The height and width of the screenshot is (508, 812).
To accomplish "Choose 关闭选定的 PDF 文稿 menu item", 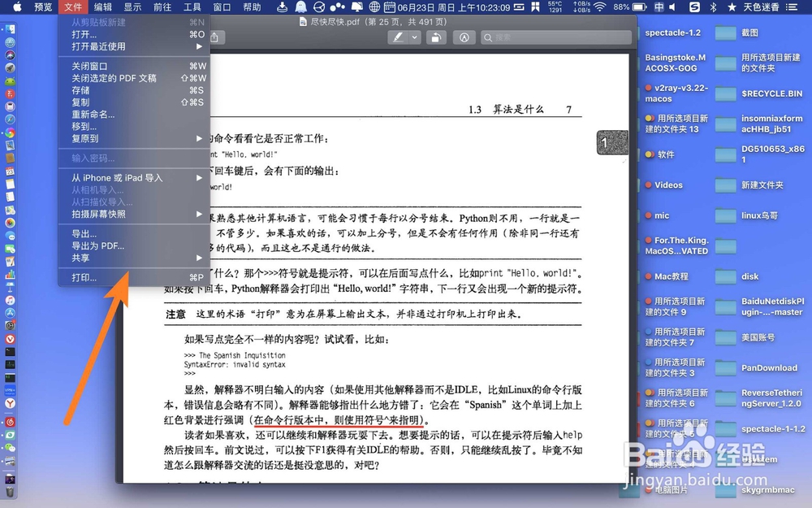I will [134, 78].
